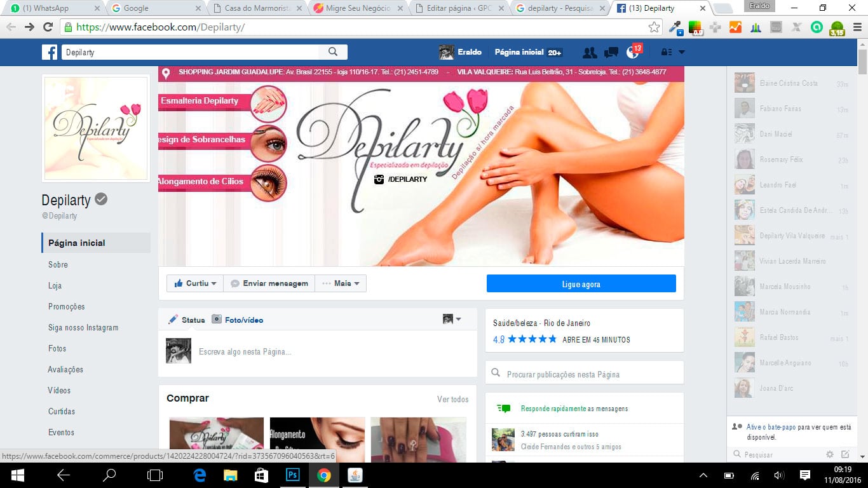Viewport: 868px width, 488px height.
Task: Show hidden system tray icons
Action: coord(703,475)
